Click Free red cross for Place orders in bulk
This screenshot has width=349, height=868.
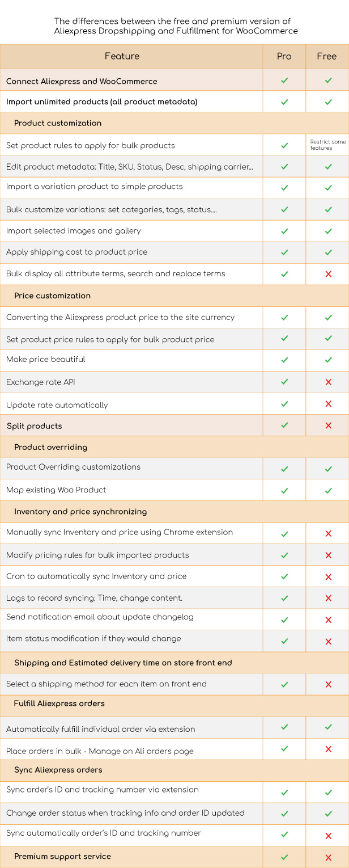328,749
